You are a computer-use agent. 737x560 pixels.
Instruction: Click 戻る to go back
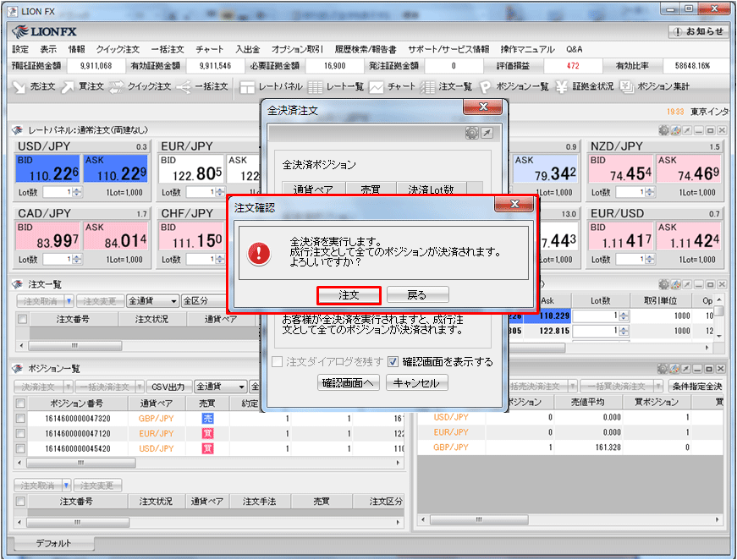point(417,295)
